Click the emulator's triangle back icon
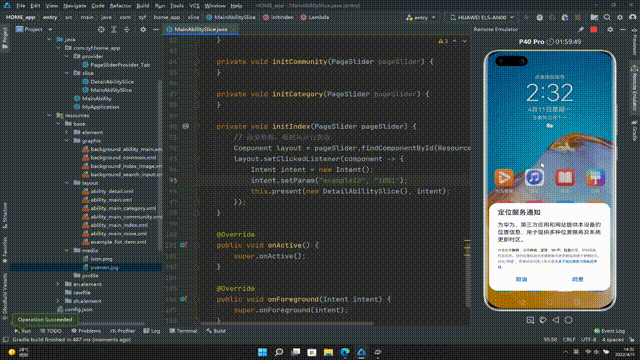640x360 pixels. [556, 320]
